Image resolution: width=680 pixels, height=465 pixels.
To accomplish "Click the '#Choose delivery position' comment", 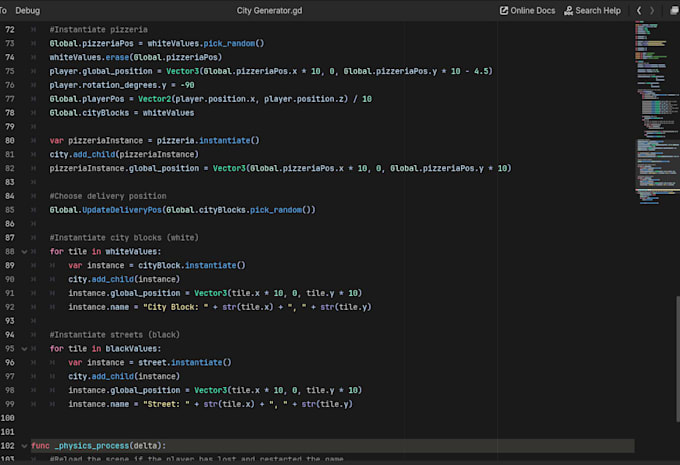I will coord(108,196).
